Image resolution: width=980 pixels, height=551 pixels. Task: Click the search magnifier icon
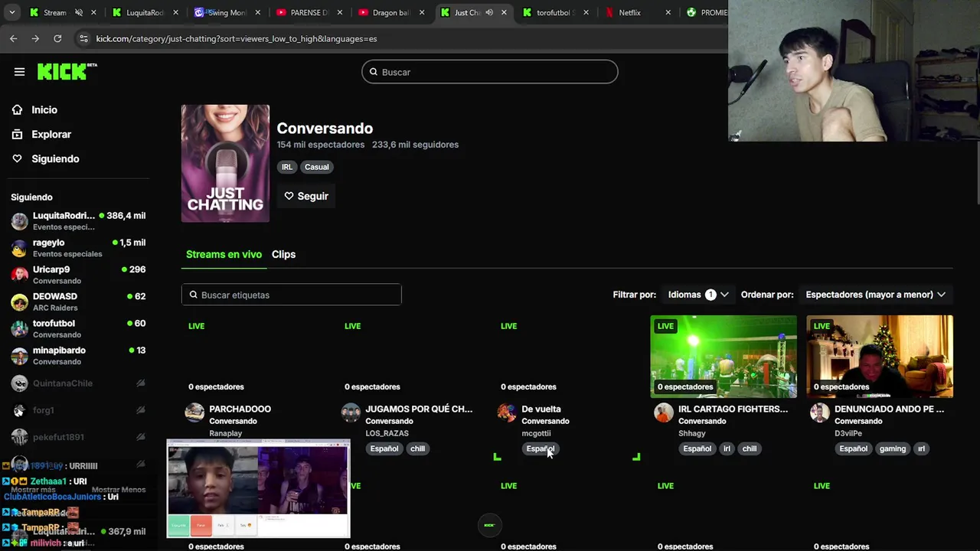point(374,72)
